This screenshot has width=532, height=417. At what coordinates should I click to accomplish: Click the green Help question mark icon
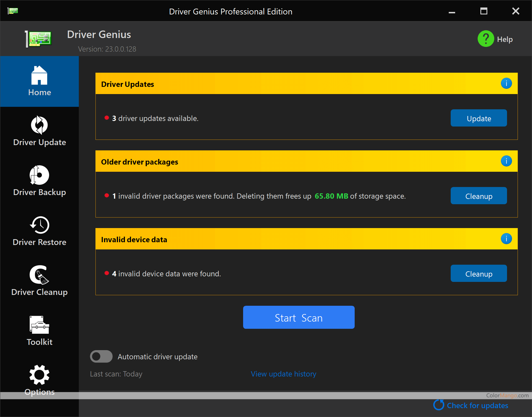(486, 39)
